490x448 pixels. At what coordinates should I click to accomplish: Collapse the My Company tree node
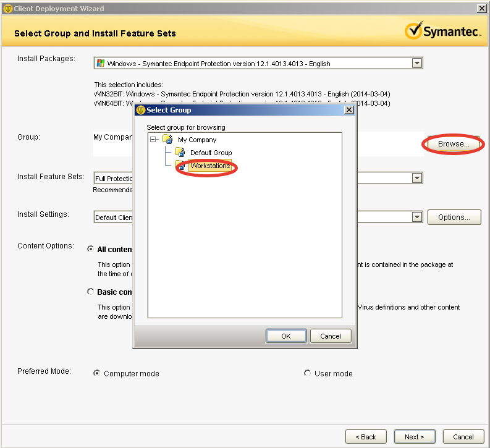click(x=153, y=139)
